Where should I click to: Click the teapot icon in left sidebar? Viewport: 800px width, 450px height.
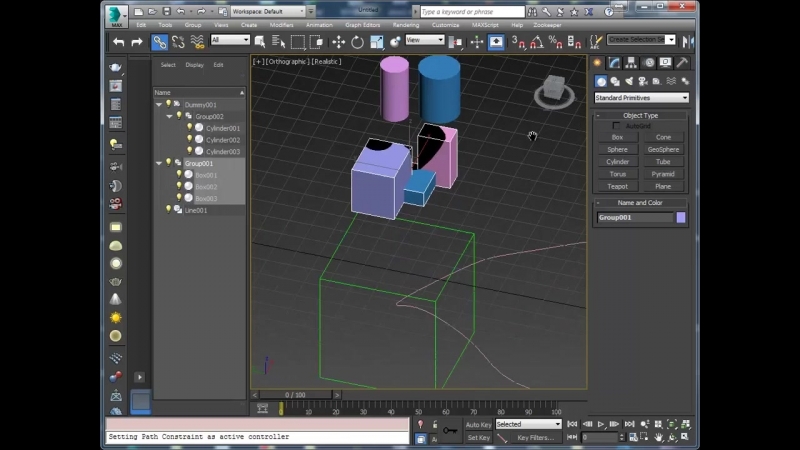(x=116, y=67)
